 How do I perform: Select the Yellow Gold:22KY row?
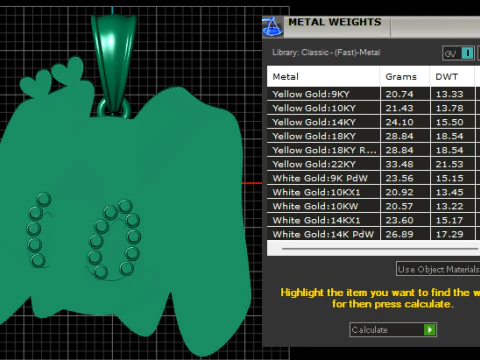tap(373, 164)
